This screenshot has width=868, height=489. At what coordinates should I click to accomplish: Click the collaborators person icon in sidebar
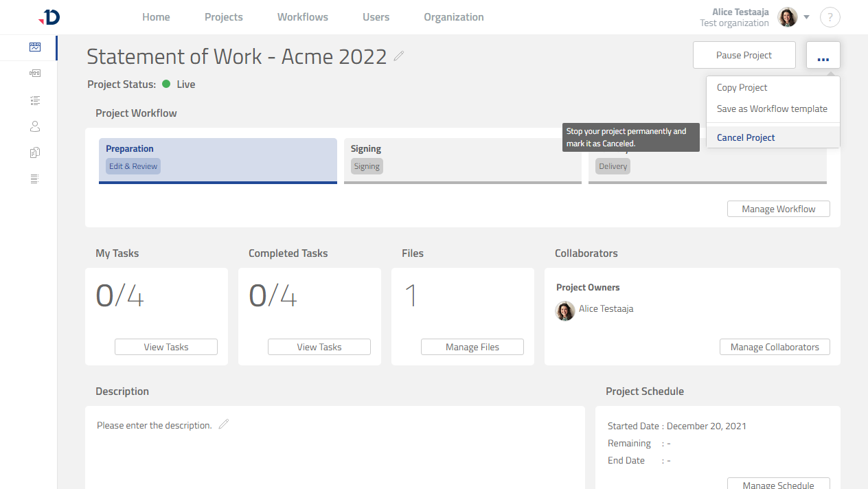pos(35,126)
